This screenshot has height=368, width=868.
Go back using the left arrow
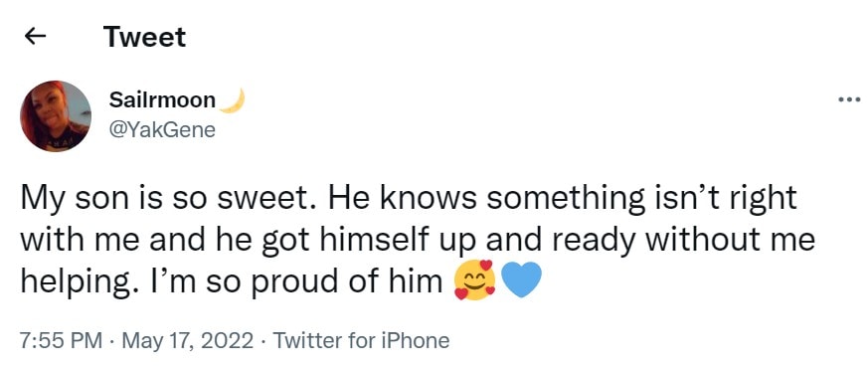click(36, 37)
